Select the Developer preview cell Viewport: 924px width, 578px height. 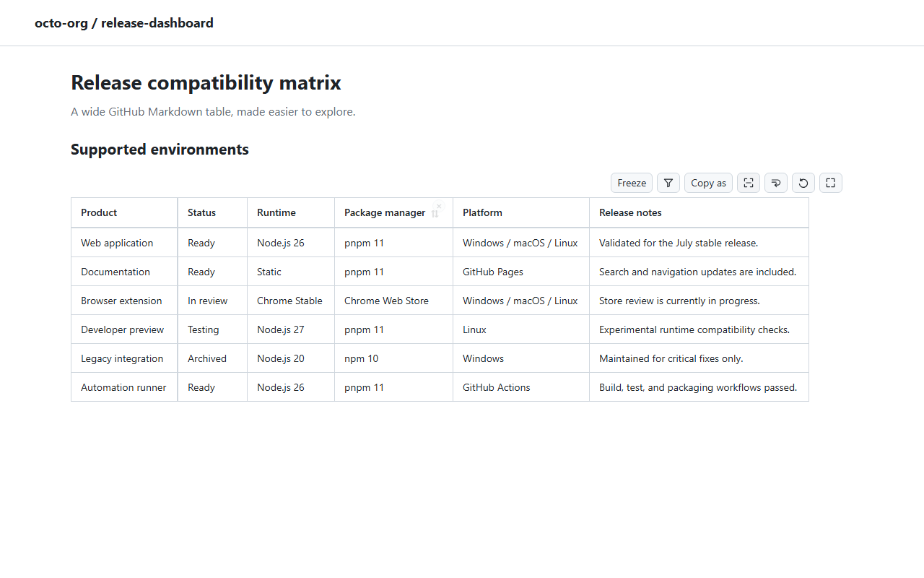(x=124, y=329)
